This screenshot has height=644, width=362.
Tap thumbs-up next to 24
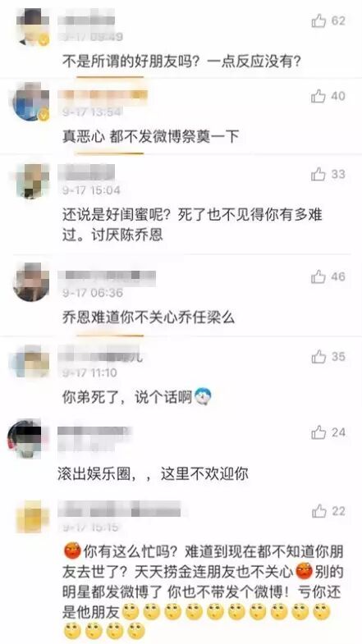318,432
